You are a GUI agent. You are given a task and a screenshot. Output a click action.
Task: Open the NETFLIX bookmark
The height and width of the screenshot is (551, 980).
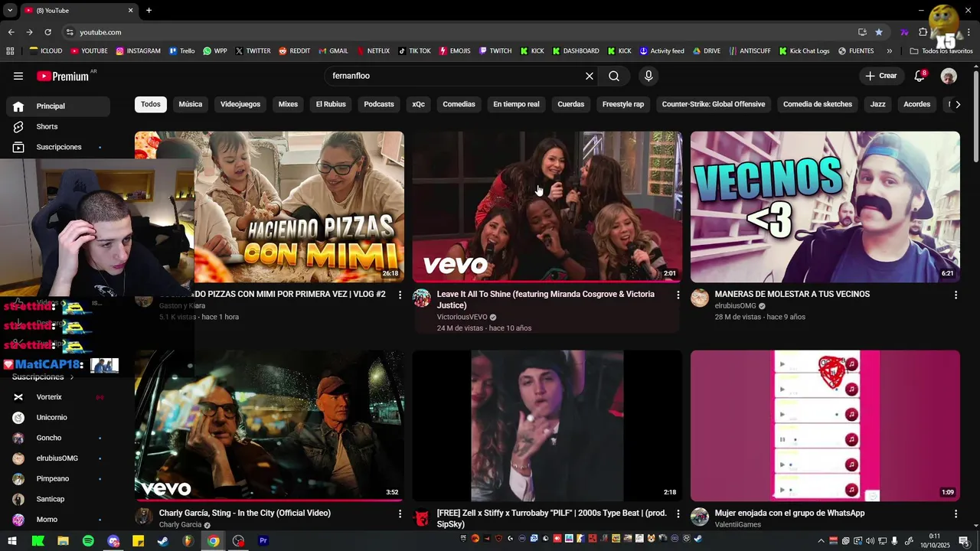click(x=372, y=51)
